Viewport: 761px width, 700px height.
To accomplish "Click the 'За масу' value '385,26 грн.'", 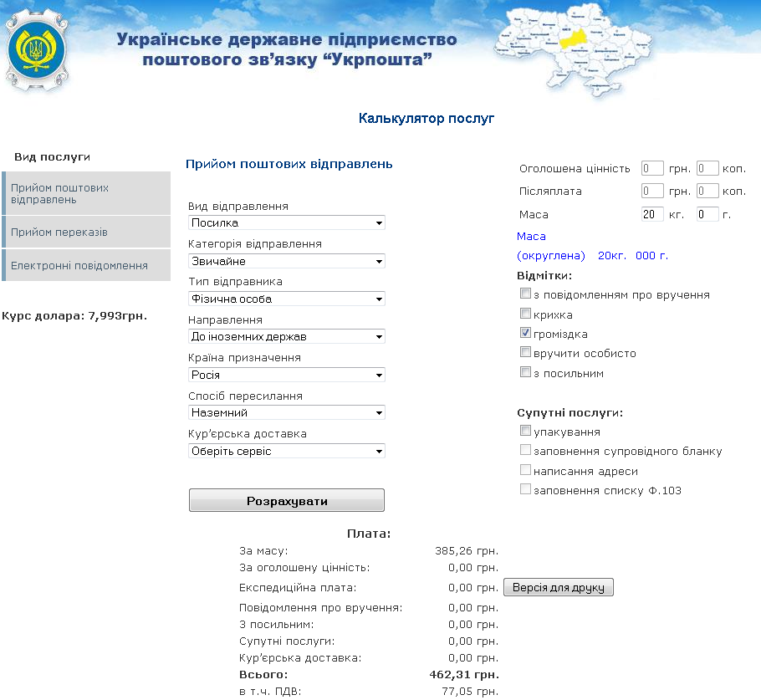I will [467, 551].
